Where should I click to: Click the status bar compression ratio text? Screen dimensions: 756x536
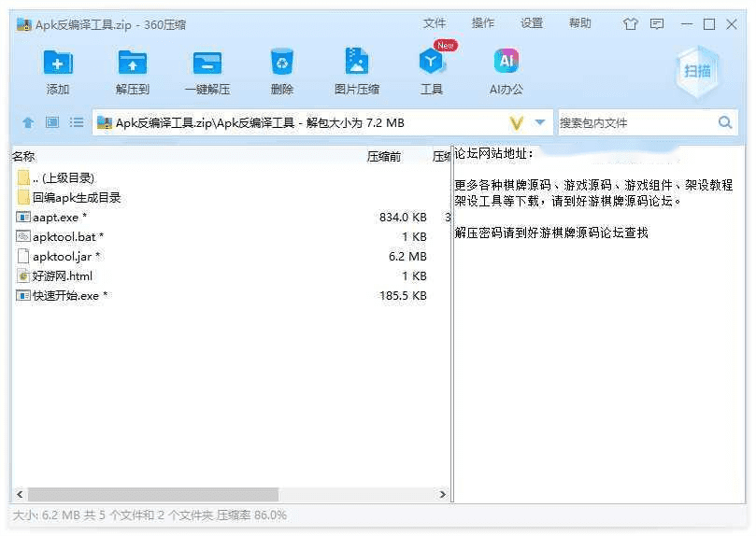(x=251, y=515)
